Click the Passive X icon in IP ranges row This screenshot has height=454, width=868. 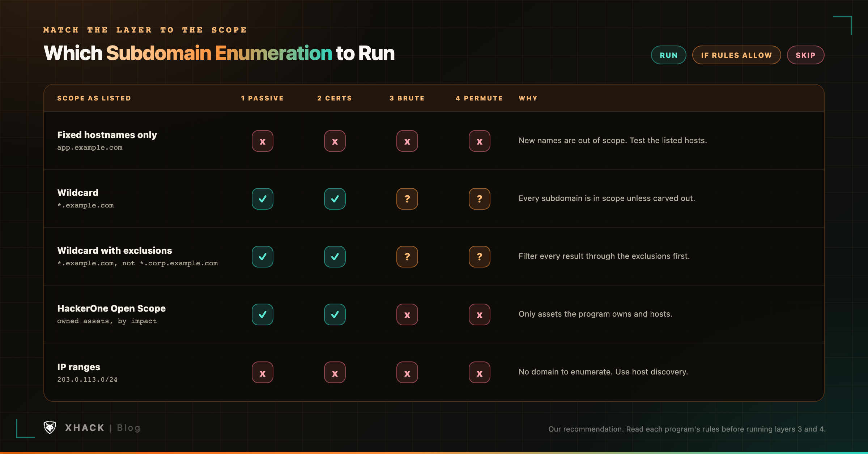pyautogui.click(x=263, y=372)
